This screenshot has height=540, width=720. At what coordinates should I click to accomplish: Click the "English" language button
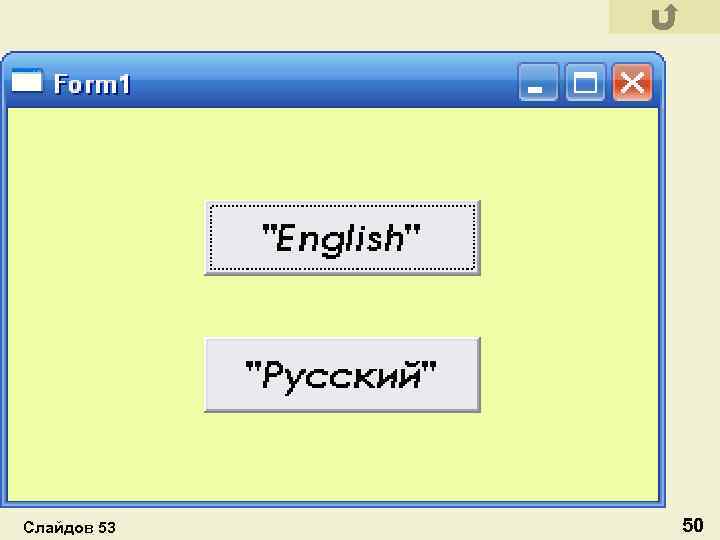pos(343,238)
